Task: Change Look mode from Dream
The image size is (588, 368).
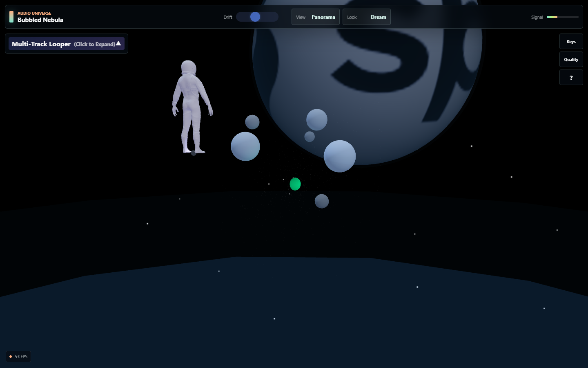Action: [x=367, y=17]
